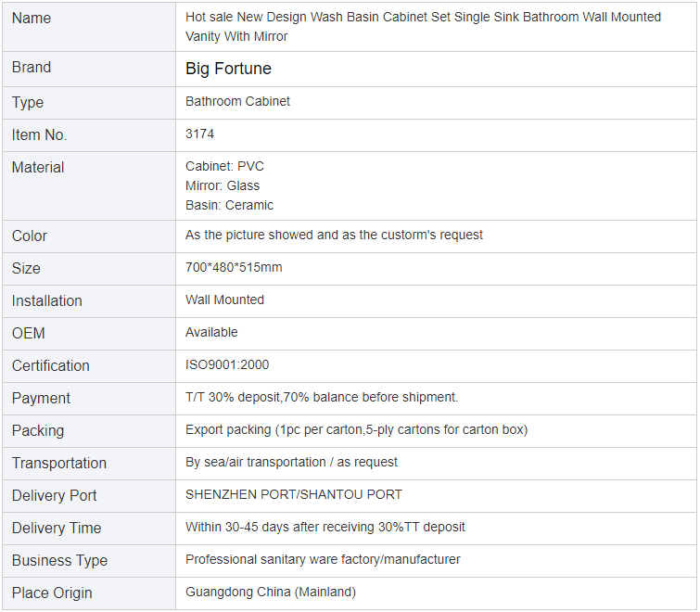Click Guangdong China (Mainland) origin value
The image size is (700, 612).
(271, 592)
